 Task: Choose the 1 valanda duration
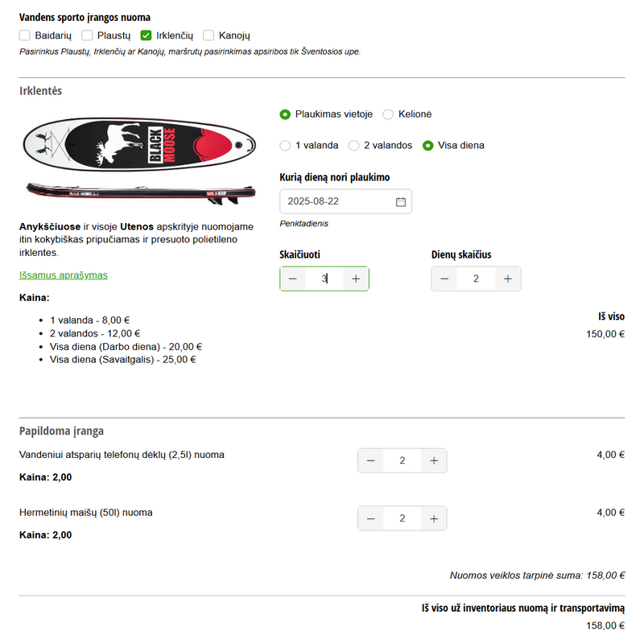[x=285, y=146]
